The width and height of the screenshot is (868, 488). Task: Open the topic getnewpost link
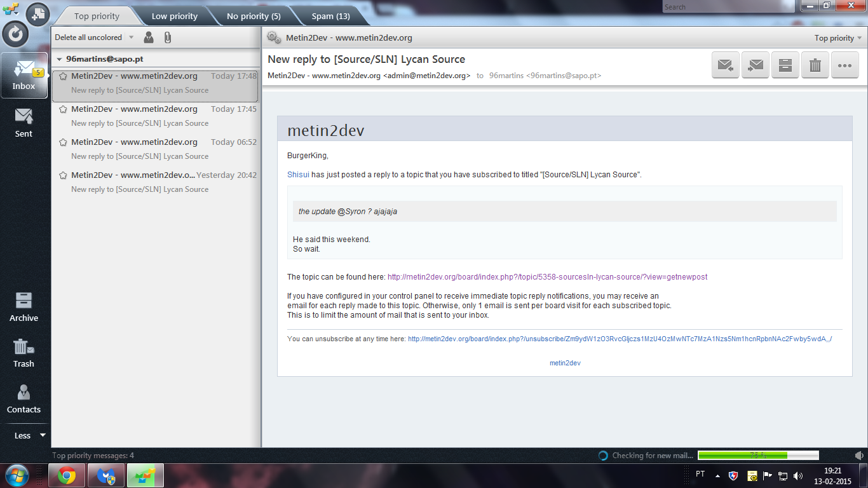click(547, 277)
